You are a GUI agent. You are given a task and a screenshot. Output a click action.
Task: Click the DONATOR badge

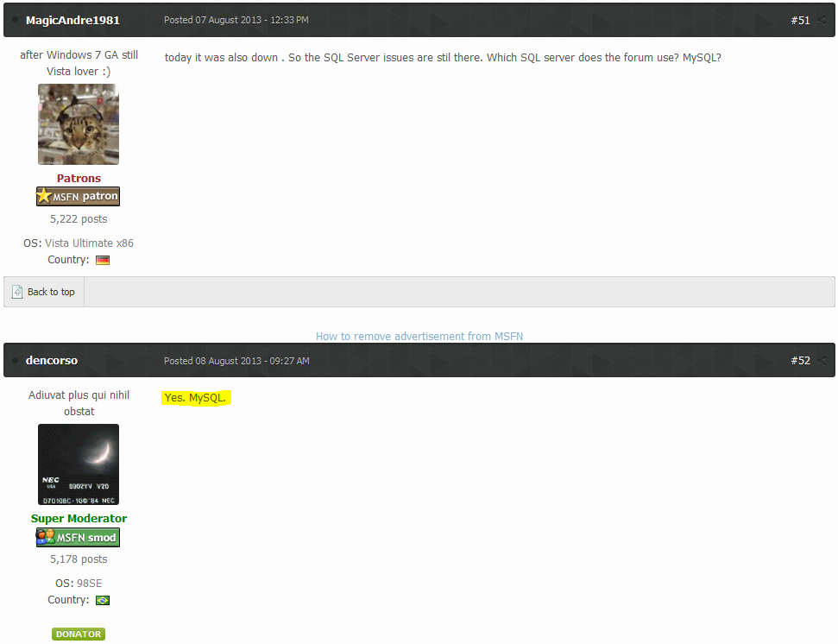coord(79,634)
